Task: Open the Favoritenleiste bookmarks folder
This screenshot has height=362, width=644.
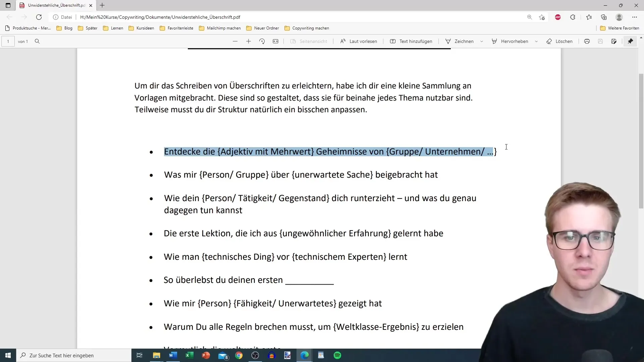Action: [176, 28]
